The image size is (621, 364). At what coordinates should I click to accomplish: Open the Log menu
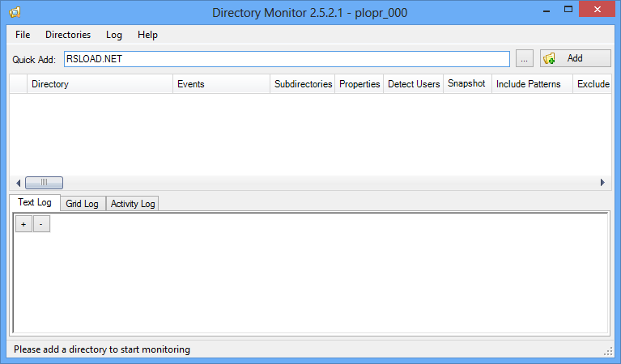pos(113,35)
